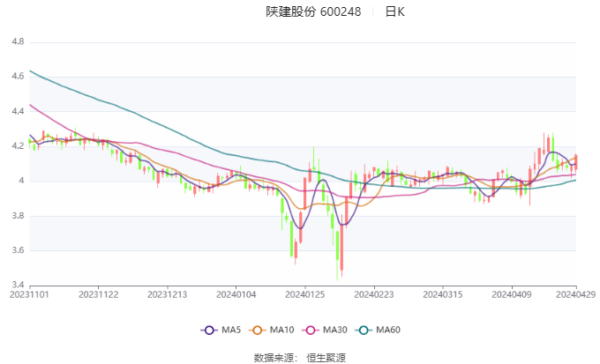
Task: Click the 3.6 price axis label
Action: (18, 250)
